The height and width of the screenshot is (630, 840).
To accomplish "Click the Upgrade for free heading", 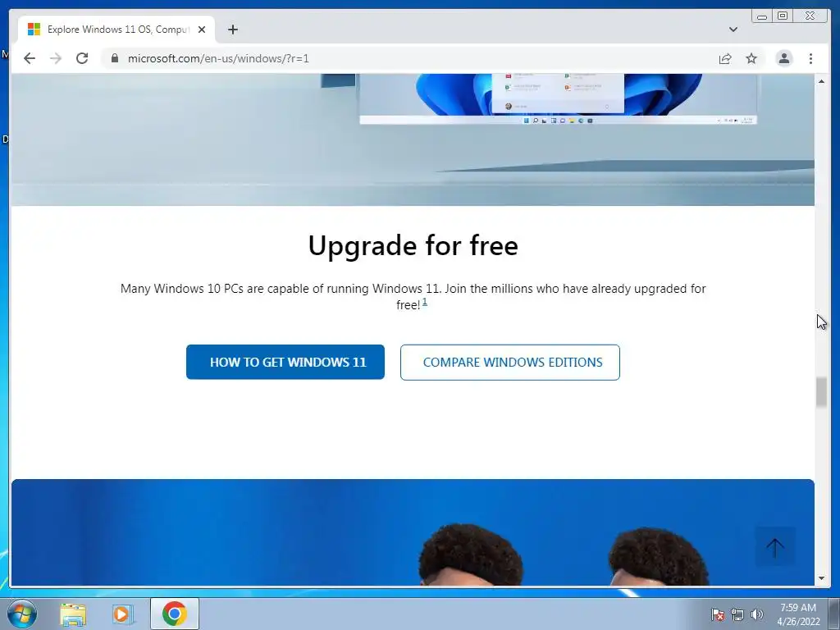I will [x=413, y=246].
